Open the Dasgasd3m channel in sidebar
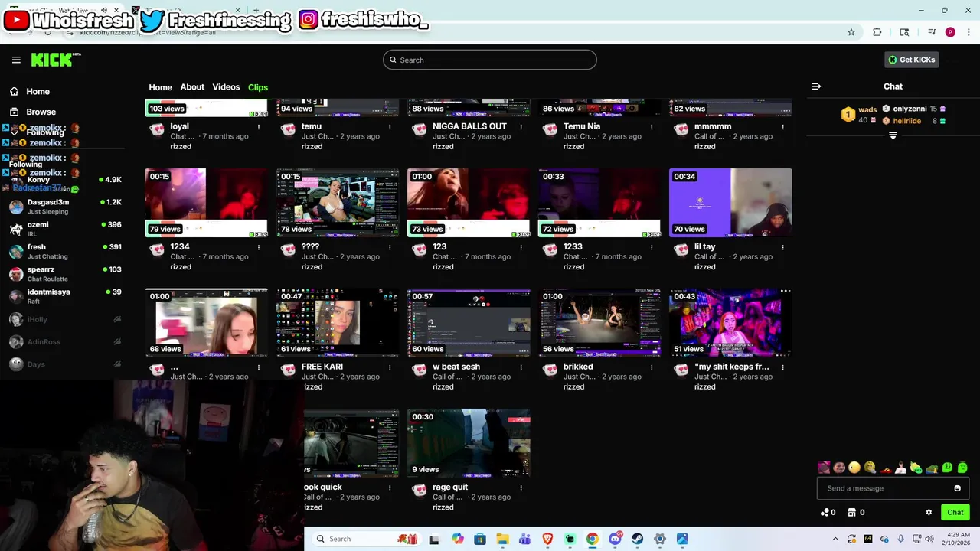The image size is (980, 551). click(x=65, y=207)
